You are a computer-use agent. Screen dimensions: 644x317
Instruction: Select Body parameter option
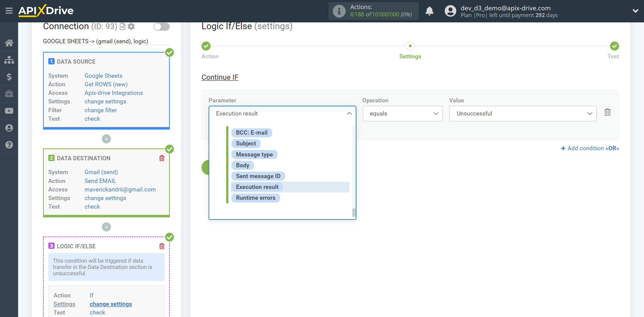[243, 165]
